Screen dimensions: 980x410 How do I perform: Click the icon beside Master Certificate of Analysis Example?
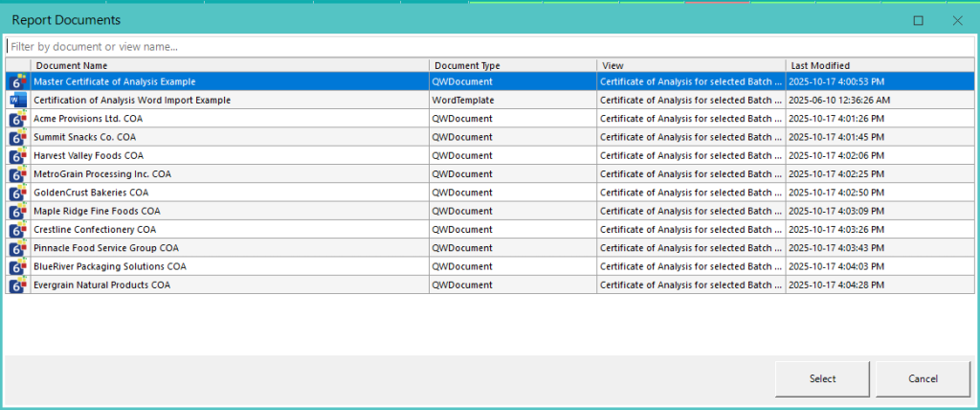coord(17,82)
